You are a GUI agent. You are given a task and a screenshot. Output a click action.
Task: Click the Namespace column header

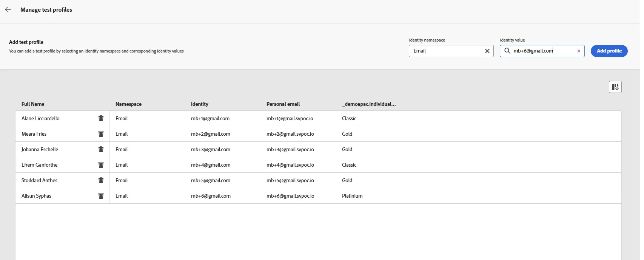(128, 104)
